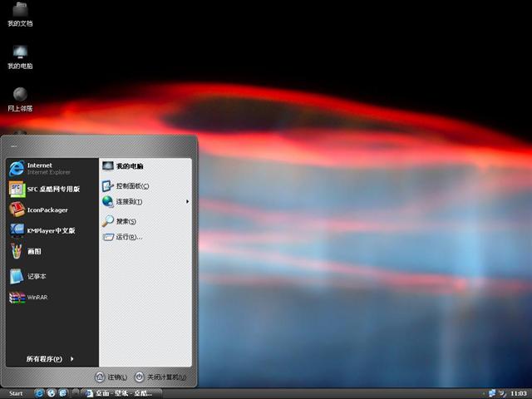The image size is (532, 399).
Task: Open Internet Explorer from the Start menu
Action: click(x=52, y=168)
